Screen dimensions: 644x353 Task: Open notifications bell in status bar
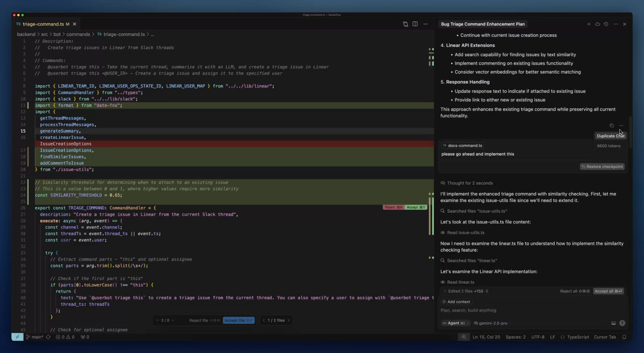click(x=624, y=337)
